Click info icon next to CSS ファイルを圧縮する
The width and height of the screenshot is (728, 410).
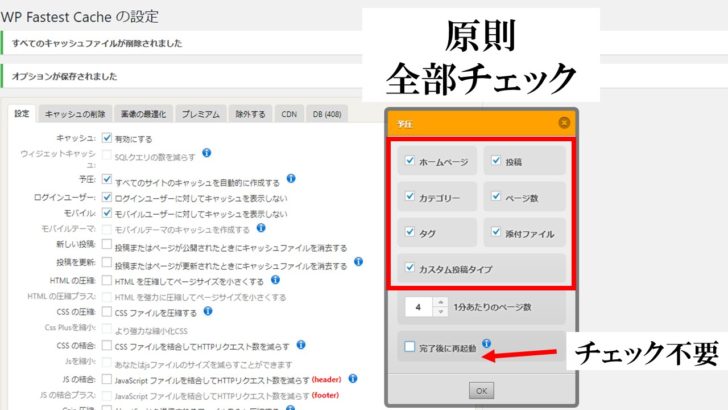[208, 311]
